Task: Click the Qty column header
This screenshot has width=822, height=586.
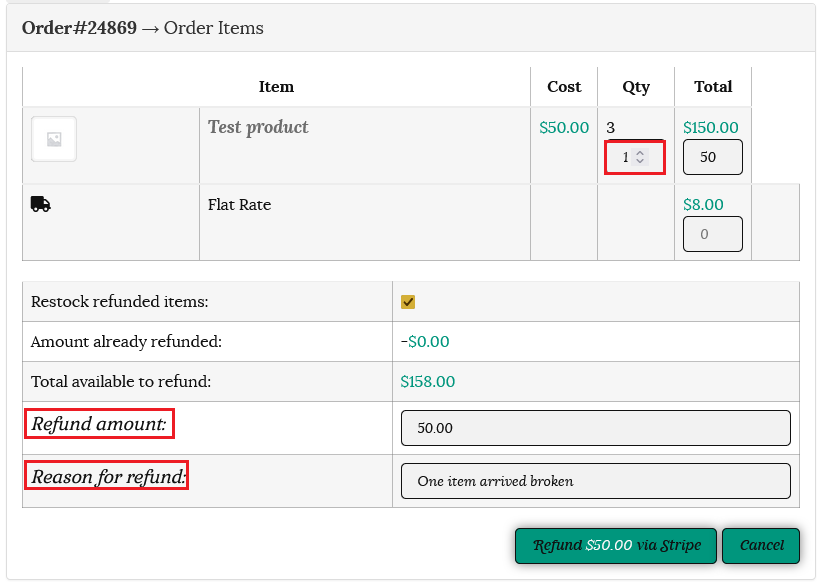Action: pyautogui.click(x=636, y=87)
